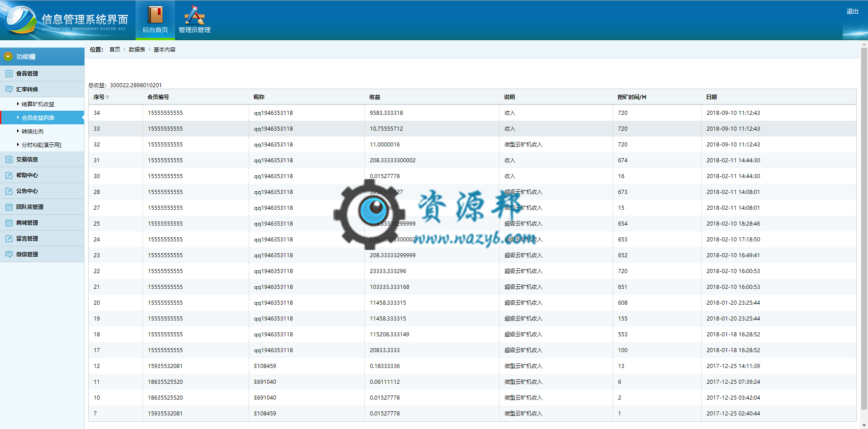The height and width of the screenshot is (429, 868).
Task: Select the 20833.3333 income cell
Action: (385, 350)
